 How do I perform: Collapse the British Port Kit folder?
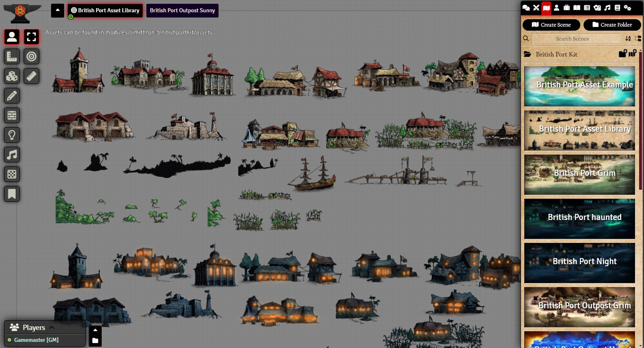(528, 54)
